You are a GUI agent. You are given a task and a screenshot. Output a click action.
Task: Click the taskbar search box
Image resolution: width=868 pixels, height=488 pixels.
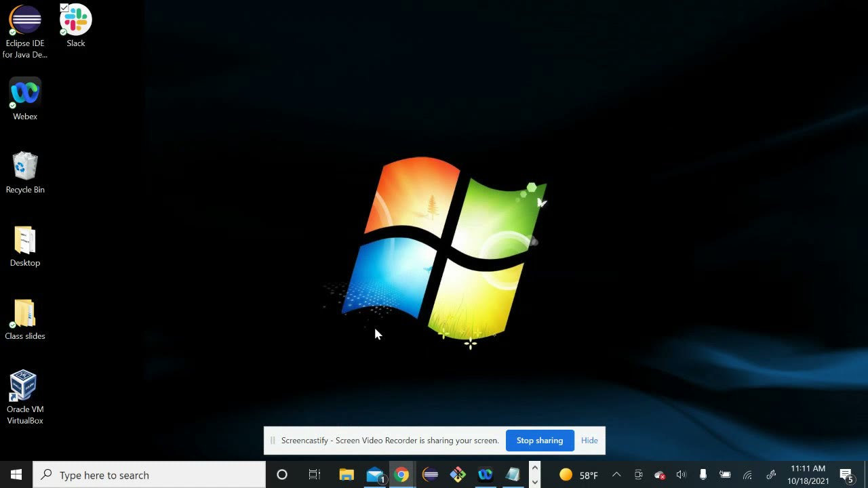pos(149,475)
